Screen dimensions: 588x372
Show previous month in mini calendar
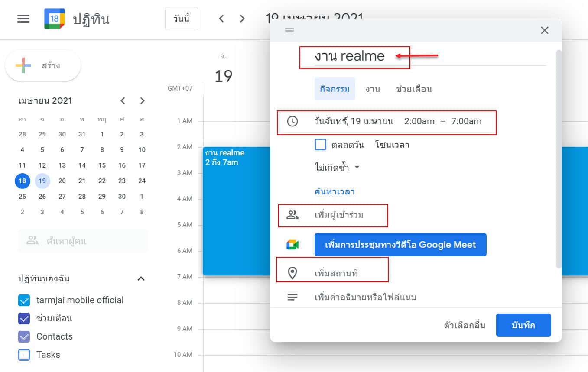click(123, 101)
